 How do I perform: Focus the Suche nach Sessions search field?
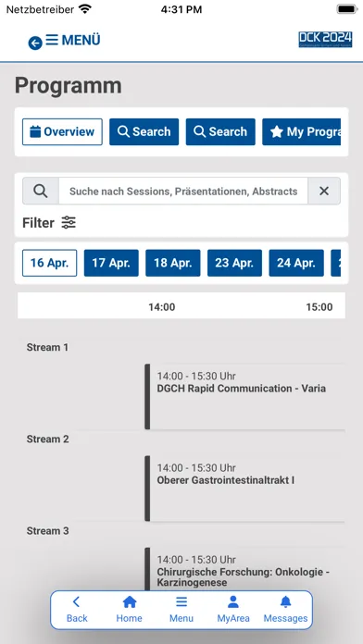coord(183,191)
